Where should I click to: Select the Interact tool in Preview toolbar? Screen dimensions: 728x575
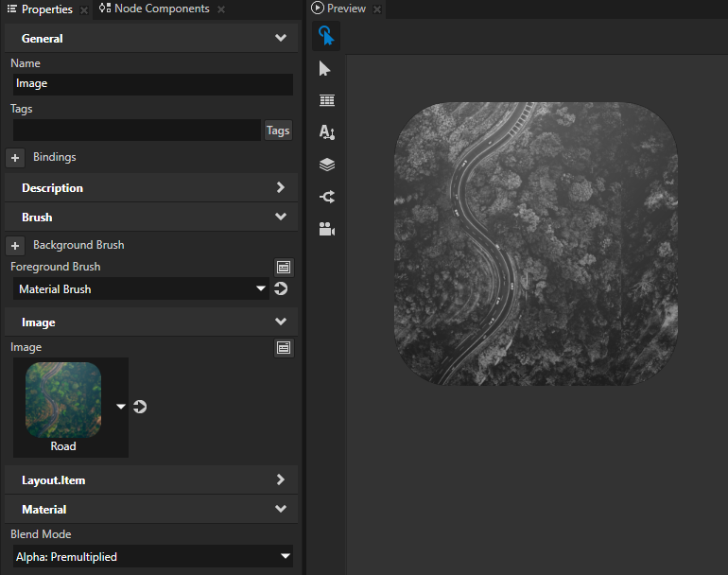(326, 36)
